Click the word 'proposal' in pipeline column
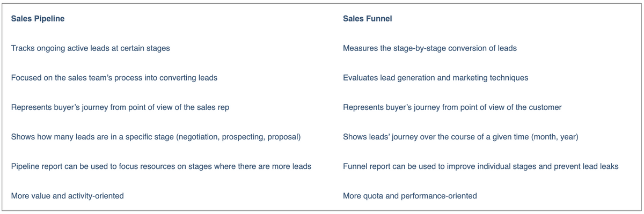644x214 pixels. [x=282, y=137]
